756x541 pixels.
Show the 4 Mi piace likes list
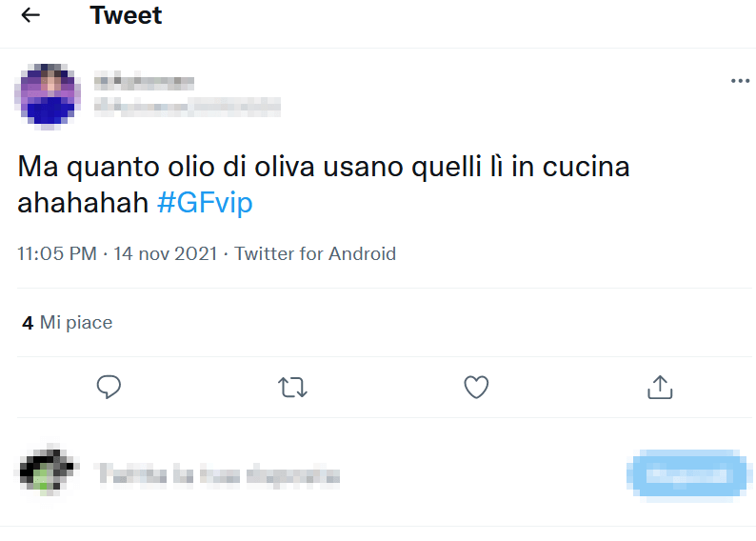click(68, 323)
